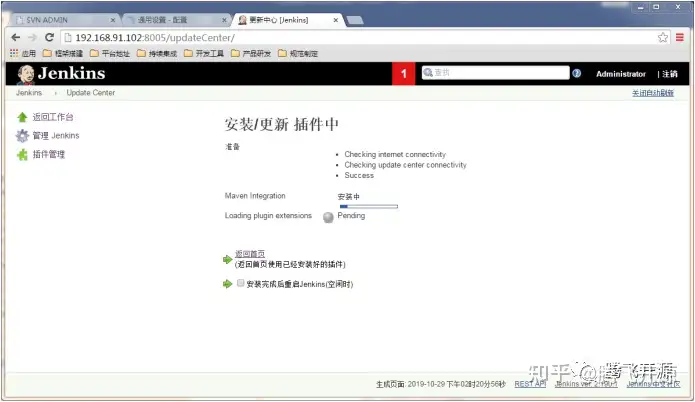Open the Administrator user link
Viewport: 695px width, 402px height.
pos(621,74)
